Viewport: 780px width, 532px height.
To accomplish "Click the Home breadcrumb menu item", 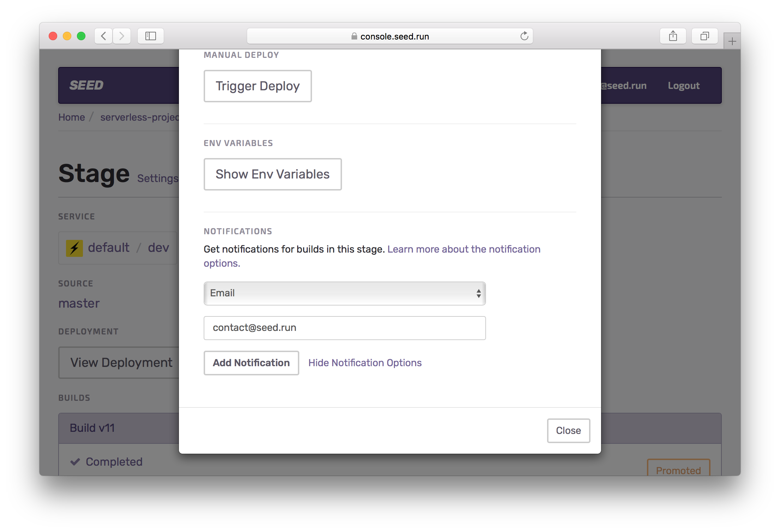I will coord(71,117).
